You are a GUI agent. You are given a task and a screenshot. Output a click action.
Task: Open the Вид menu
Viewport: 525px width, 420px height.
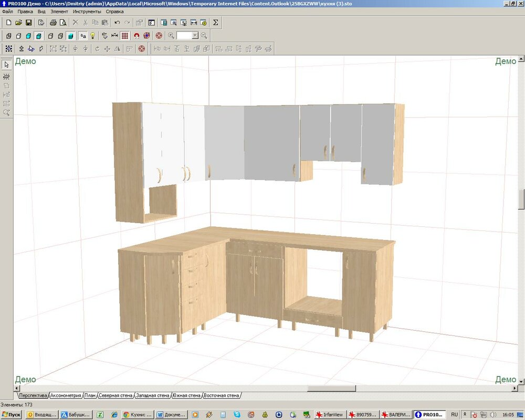pos(41,11)
